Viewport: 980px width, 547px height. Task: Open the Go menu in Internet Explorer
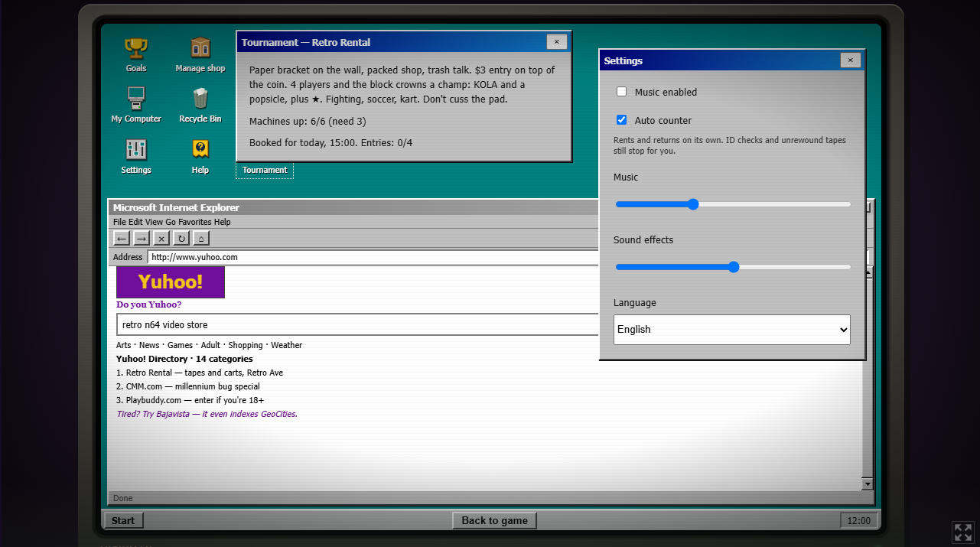pyautogui.click(x=171, y=222)
